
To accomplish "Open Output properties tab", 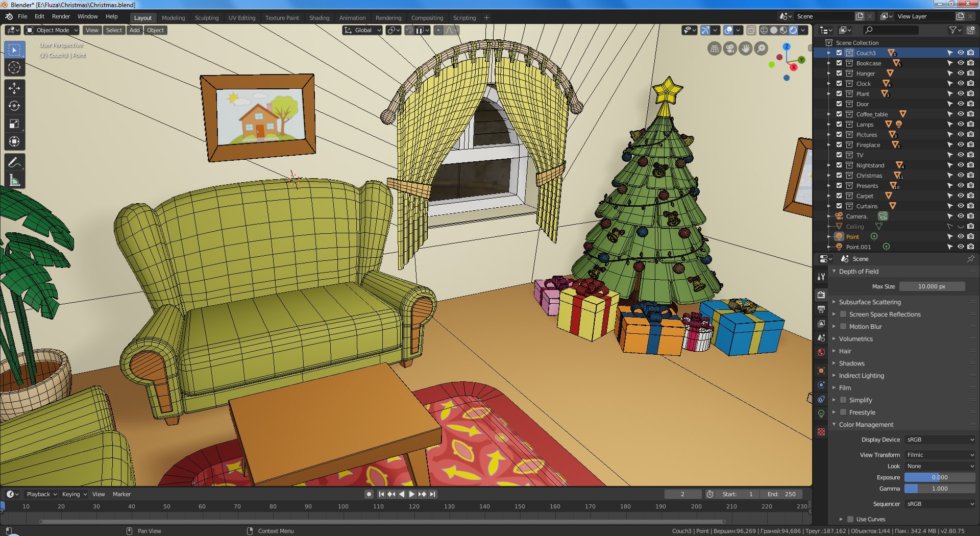I will pos(821,309).
